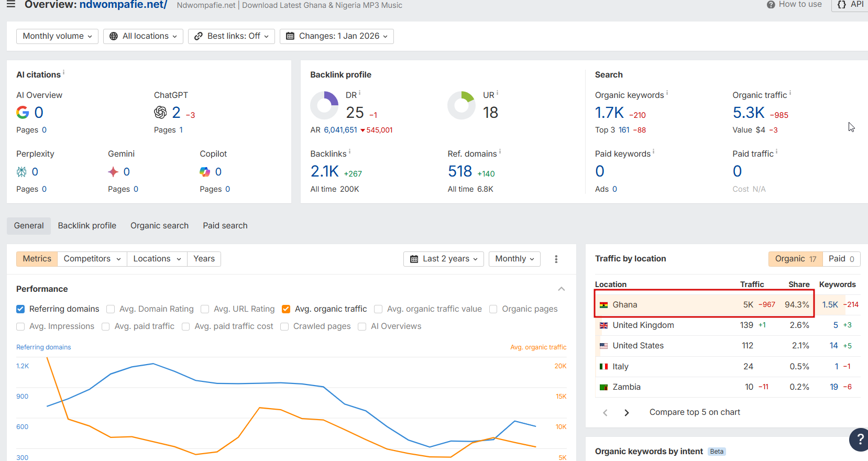Select the Organic 17 traffic toggle
The image size is (868, 461).
[796, 259]
